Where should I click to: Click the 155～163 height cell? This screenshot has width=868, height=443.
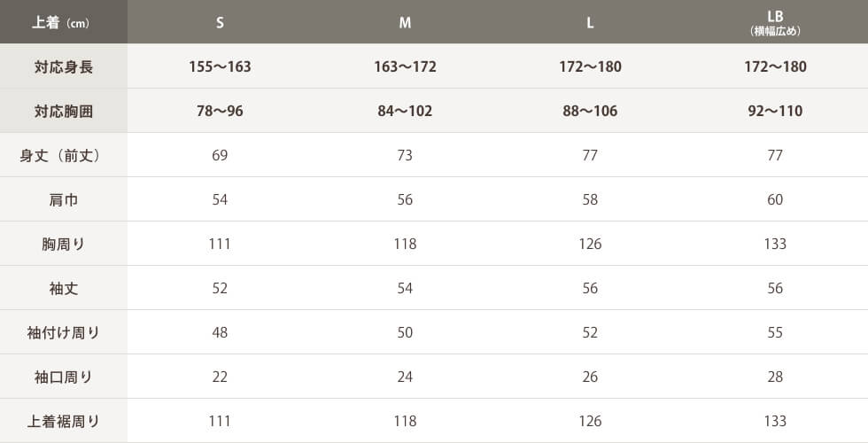click(220, 66)
